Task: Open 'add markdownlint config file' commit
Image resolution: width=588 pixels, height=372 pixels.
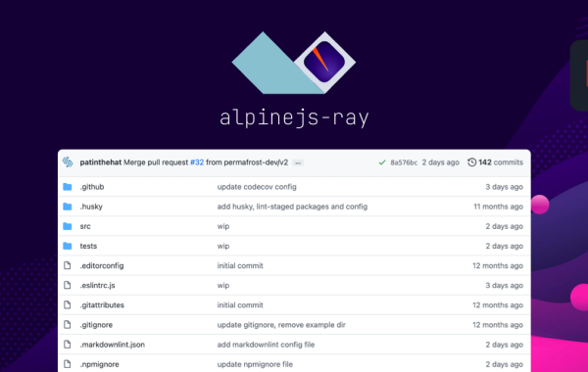Action: [266, 345]
